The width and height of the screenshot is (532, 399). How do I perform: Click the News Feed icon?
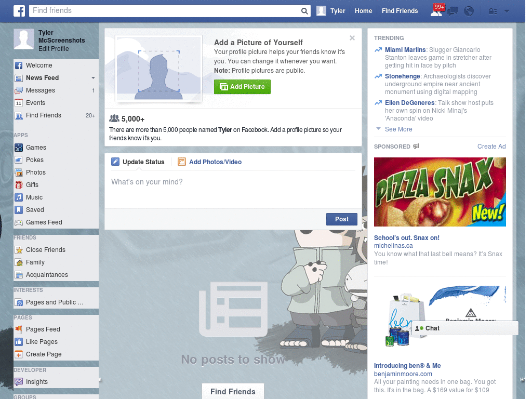pos(19,78)
